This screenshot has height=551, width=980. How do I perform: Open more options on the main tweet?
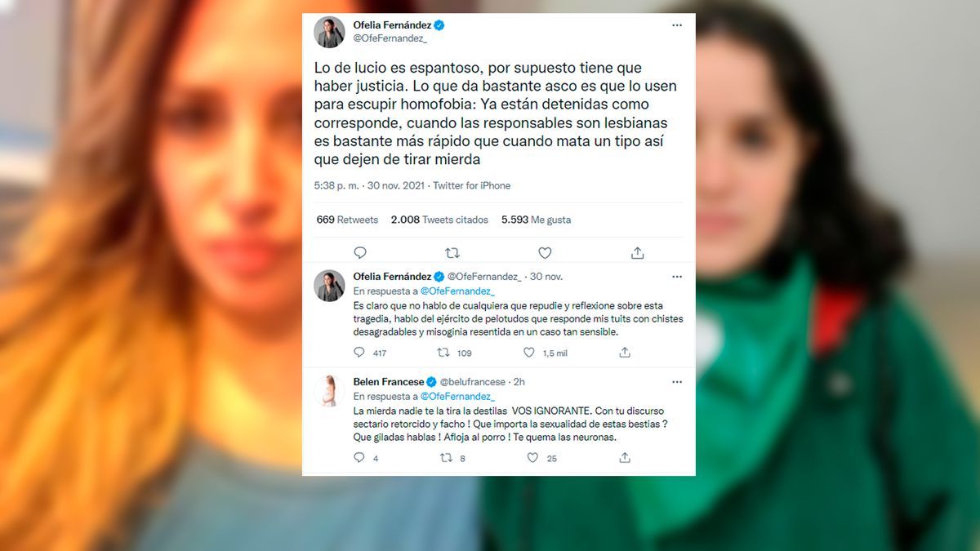point(676,25)
